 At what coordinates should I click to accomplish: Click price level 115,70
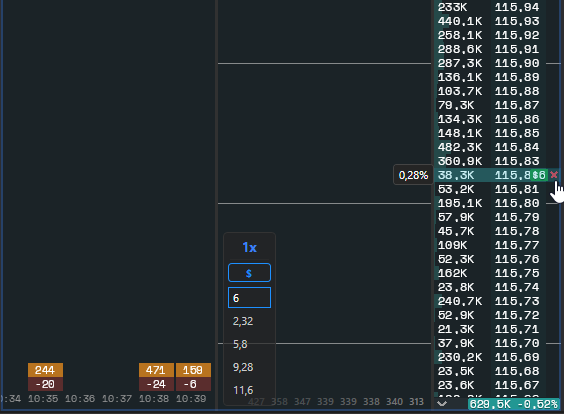coord(517,344)
